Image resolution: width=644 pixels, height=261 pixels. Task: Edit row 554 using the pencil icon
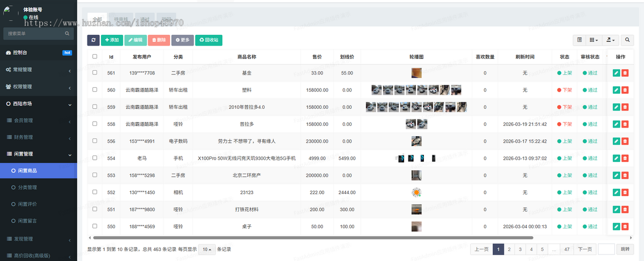pos(616,159)
